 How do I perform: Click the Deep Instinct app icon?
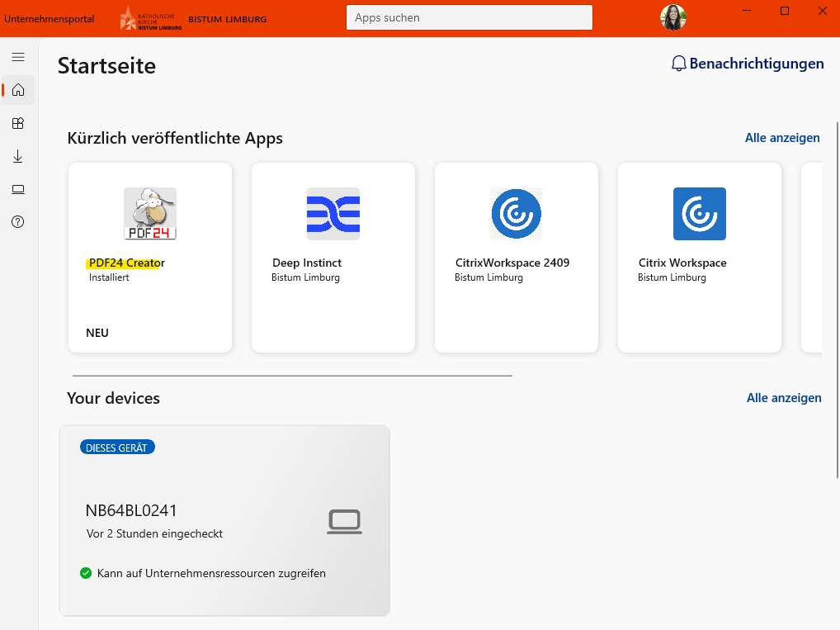tap(333, 213)
